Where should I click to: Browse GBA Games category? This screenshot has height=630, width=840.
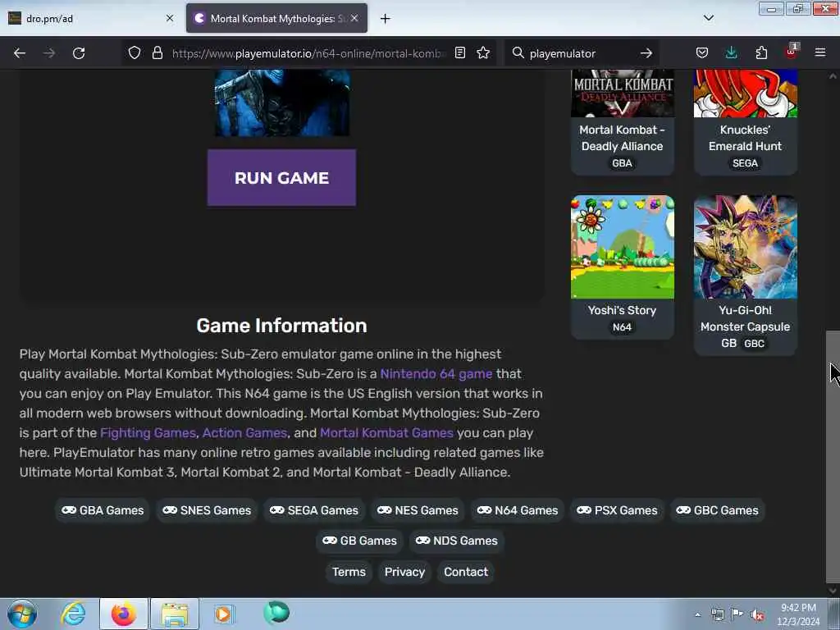(x=103, y=510)
